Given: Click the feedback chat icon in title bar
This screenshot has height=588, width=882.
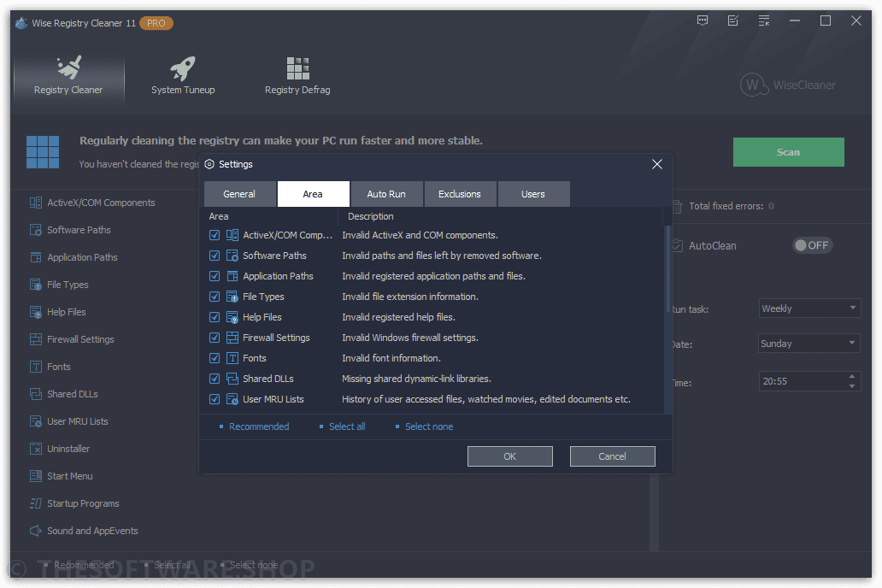Looking at the screenshot, I should tap(703, 21).
